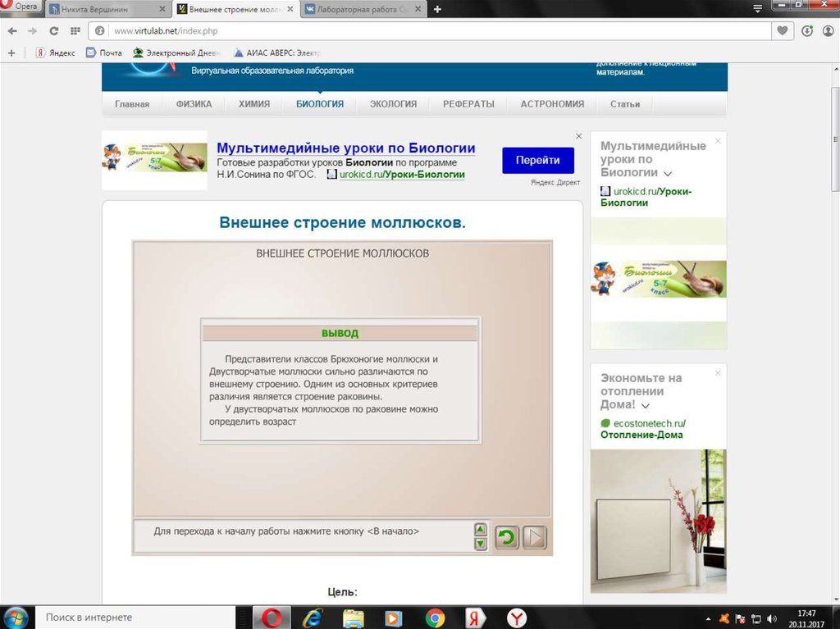The width and height of the screenshot is (840, 629).
Task: Open the Яндекс bookmark link
Action: click(55, 52)
